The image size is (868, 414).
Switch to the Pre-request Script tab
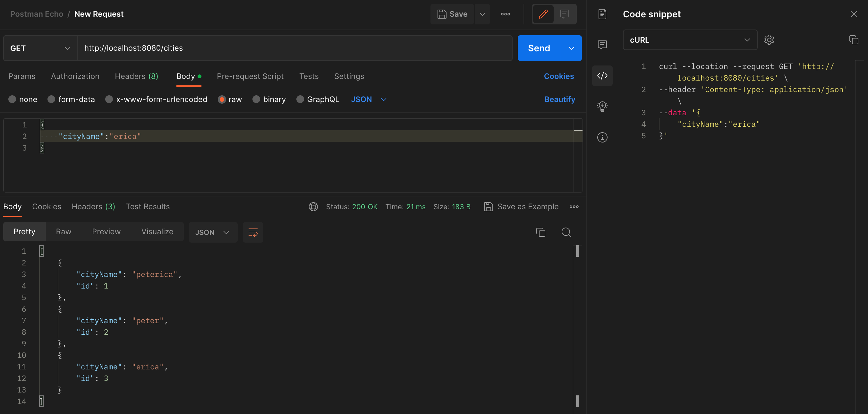click(x=250, y=76)
